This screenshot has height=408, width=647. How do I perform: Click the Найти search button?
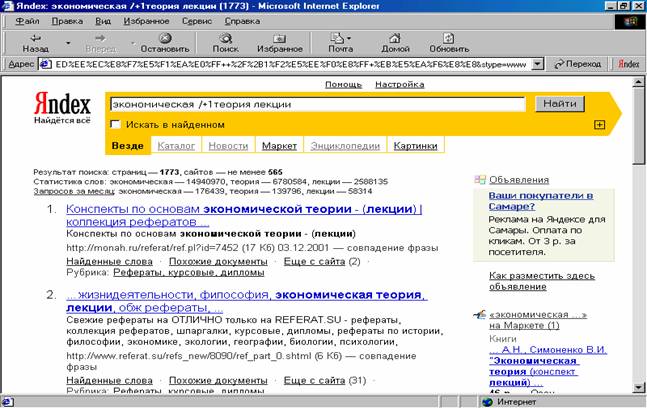coord(560,104)
